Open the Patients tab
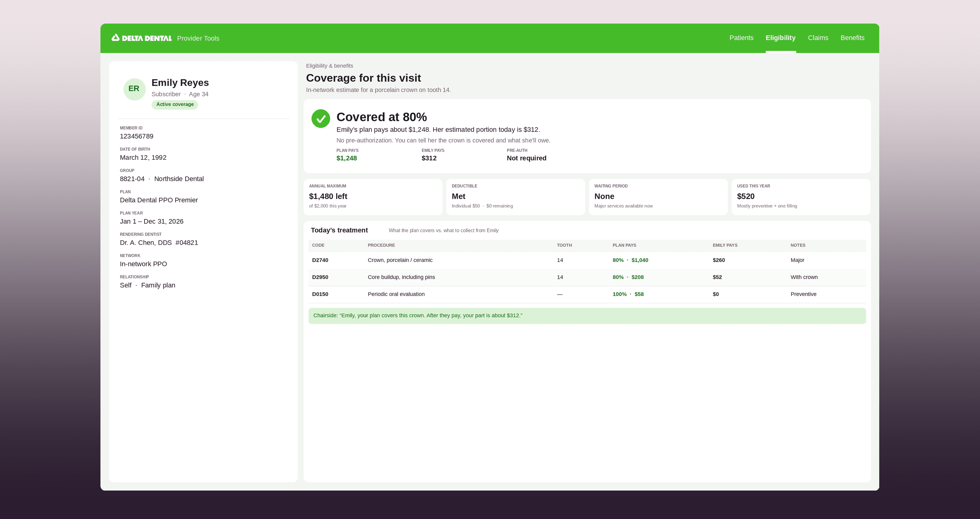The height and width of the screenshot is (519, 980). tap(741, 38)
